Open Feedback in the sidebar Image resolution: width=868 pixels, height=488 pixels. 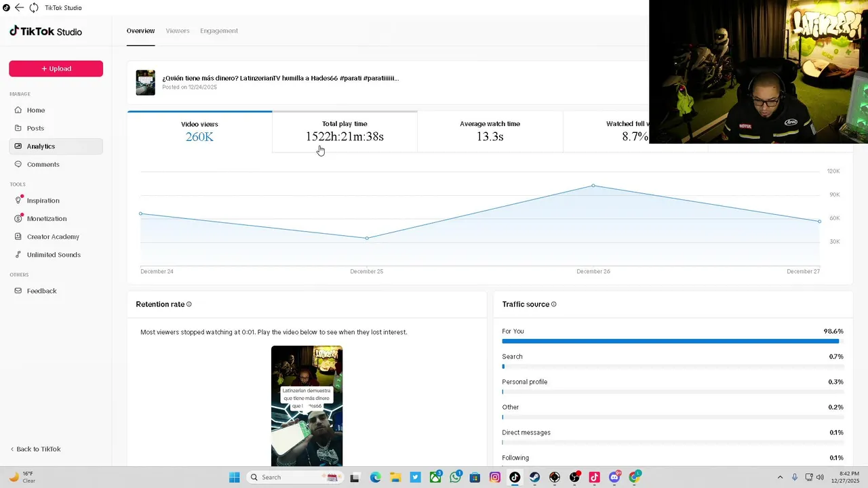pyautogui.click(x=56, y=291)
